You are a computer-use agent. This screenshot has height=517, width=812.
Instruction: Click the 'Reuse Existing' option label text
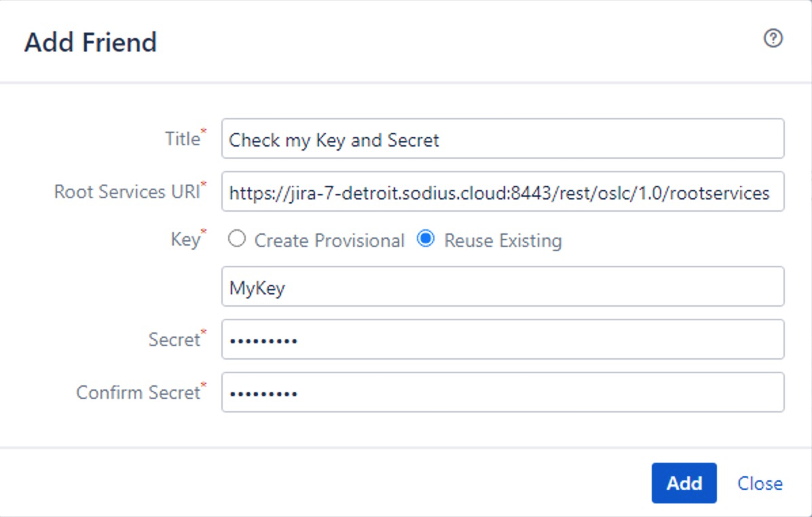point(503,241)
